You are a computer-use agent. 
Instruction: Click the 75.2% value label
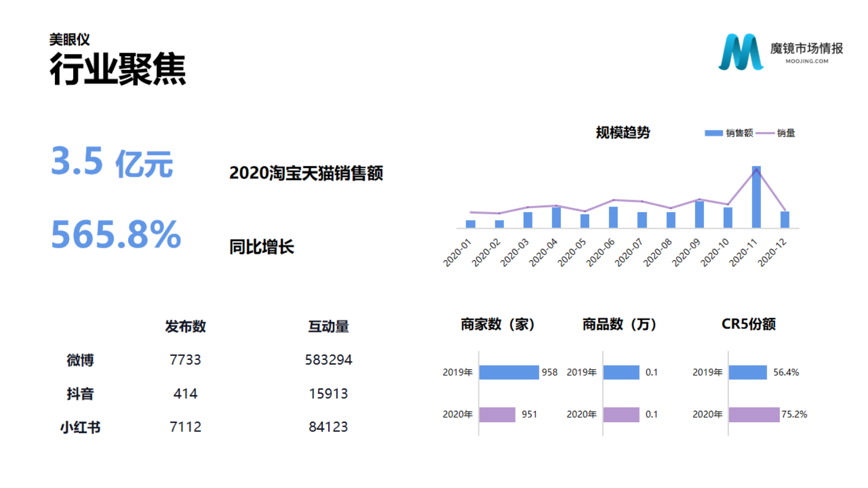(x=794, y=414)
